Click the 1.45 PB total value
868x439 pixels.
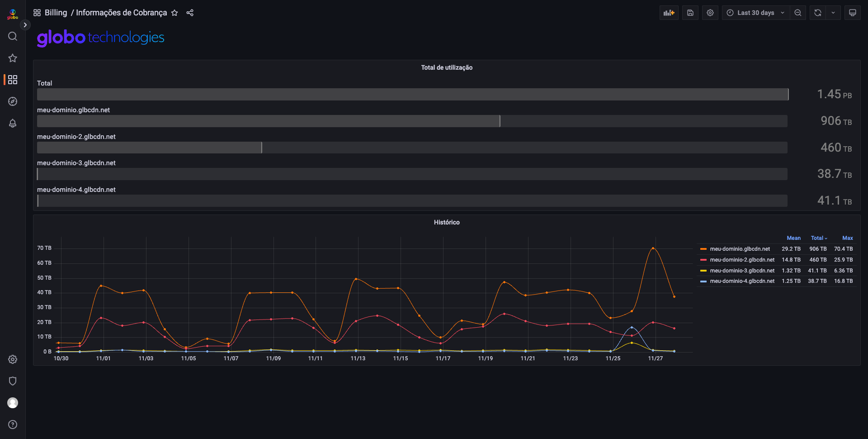click(x=835, y=94)
